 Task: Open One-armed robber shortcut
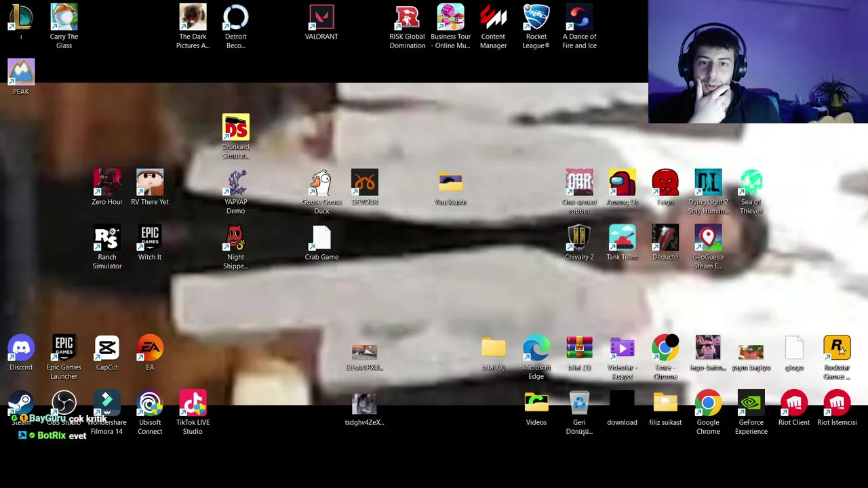(579, 192)
